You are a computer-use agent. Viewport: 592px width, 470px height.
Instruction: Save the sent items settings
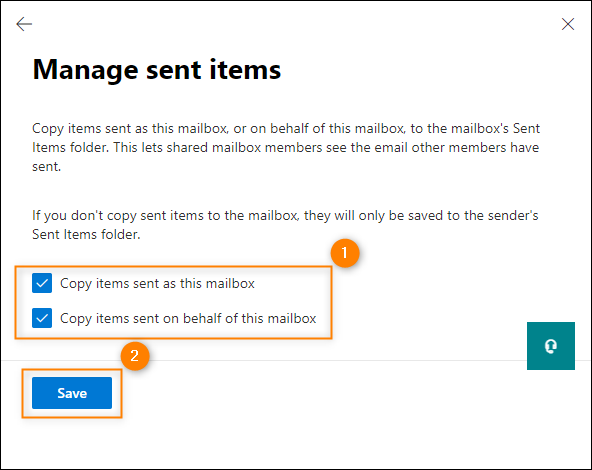click(72, 393)
